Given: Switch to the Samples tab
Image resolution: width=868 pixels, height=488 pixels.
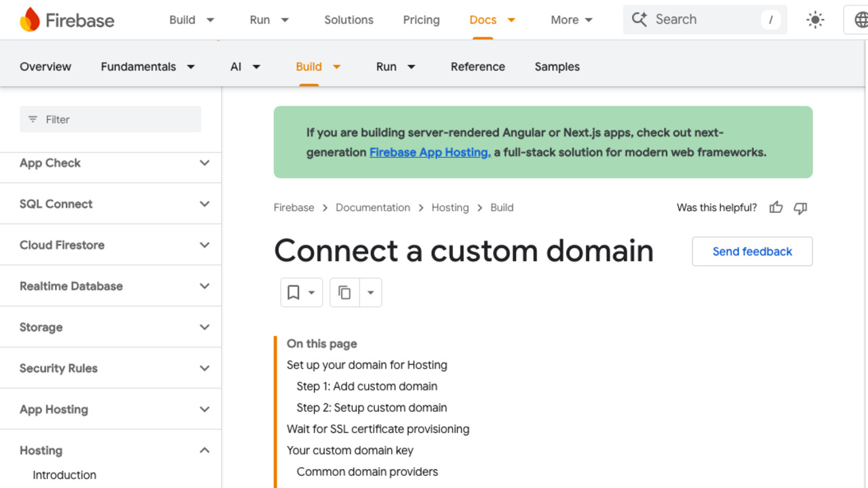Looking at the screenshot, I should (557, 66).
